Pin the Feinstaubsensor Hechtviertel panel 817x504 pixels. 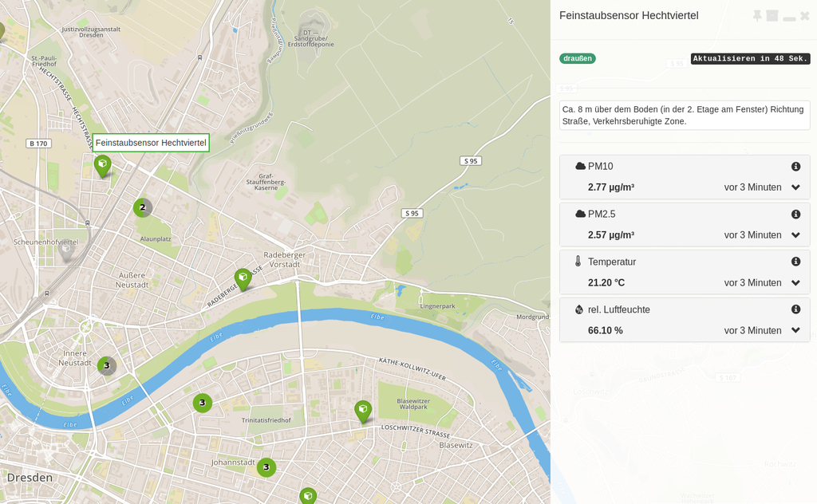757,16
